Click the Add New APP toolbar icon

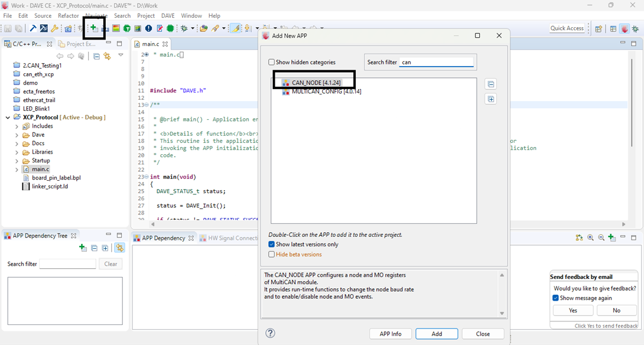pyautogui.click(x=94, y=28)
